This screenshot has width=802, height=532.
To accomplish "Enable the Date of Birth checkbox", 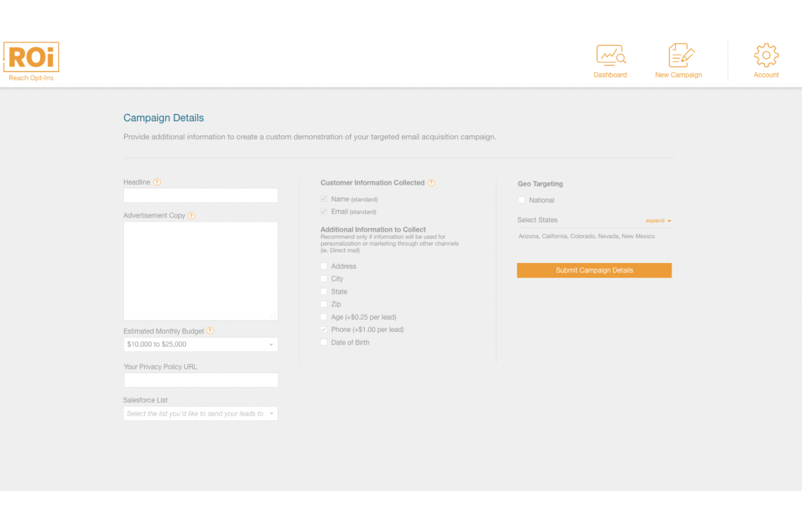I will tap(324, 342).
